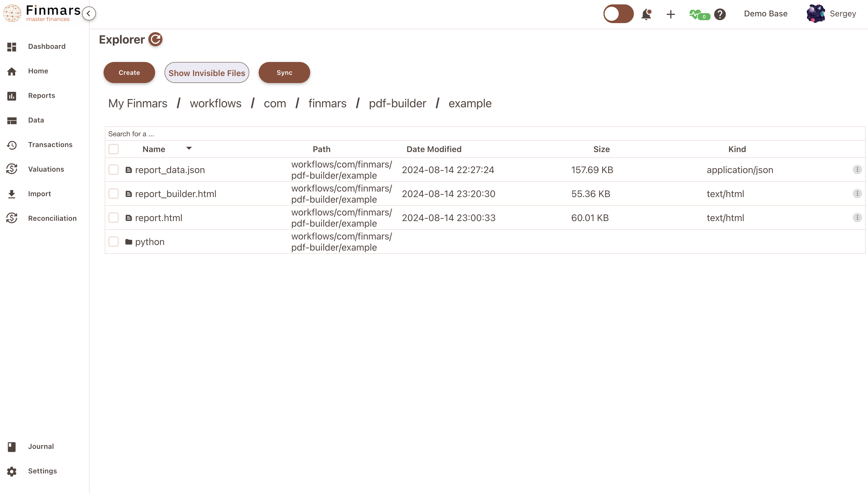Open Sergey user profile menu
The height and width of the screenshot is (493, 868).
(x=843, y=13)
